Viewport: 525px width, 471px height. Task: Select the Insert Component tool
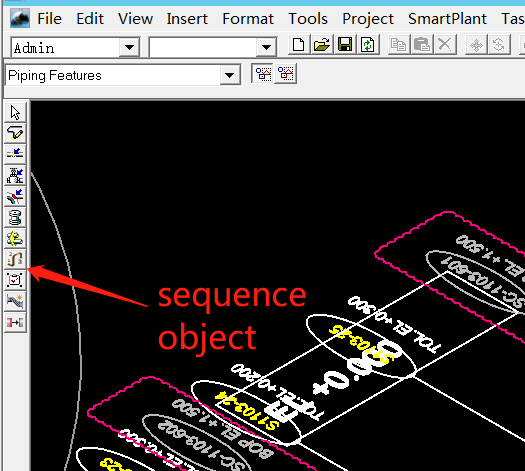point(15,175)
